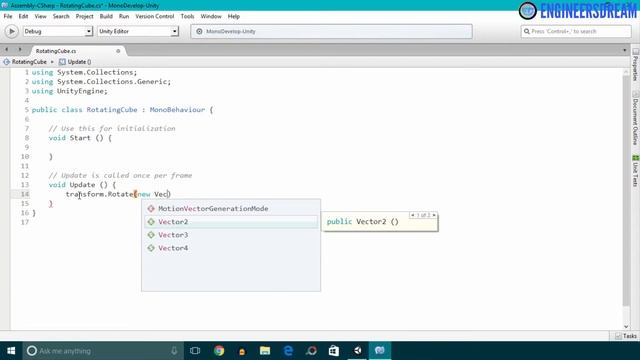Open the Search menu
The width and height of the screenshot is (640, 360).
[61, 16]
